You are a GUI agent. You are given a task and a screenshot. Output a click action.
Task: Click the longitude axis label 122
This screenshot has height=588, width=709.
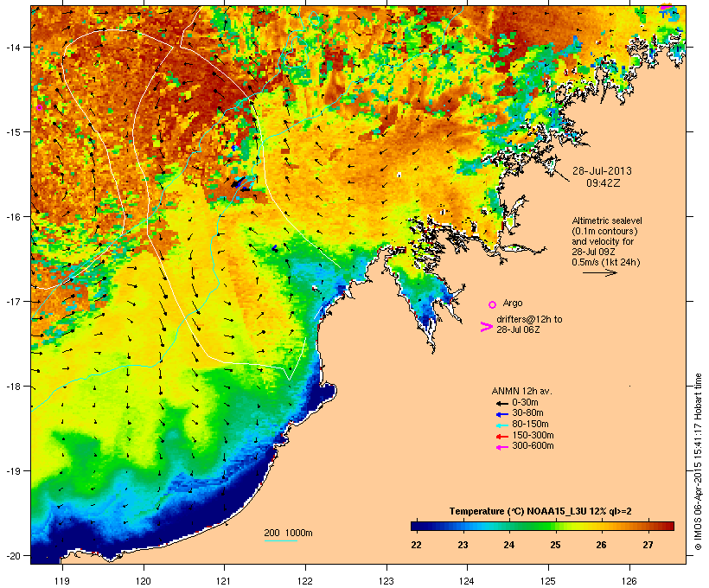click(305, 581)
